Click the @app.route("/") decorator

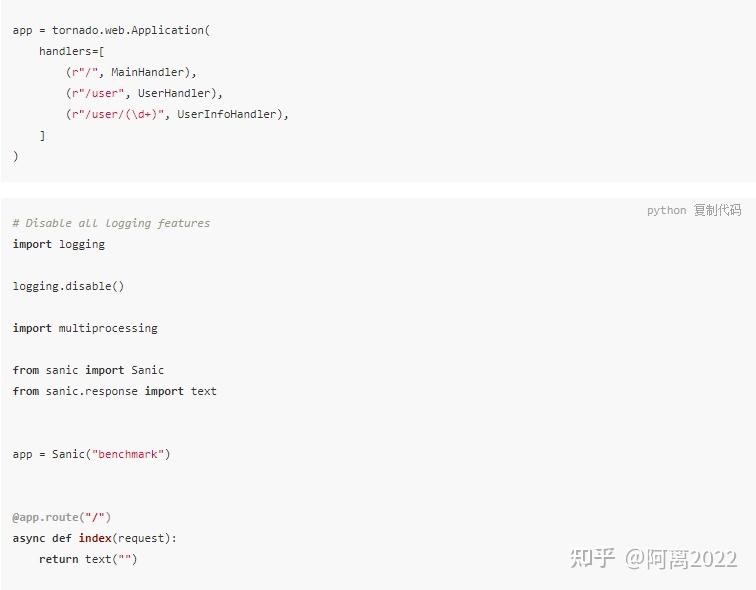pyautogui.click(x=62, y=517)
